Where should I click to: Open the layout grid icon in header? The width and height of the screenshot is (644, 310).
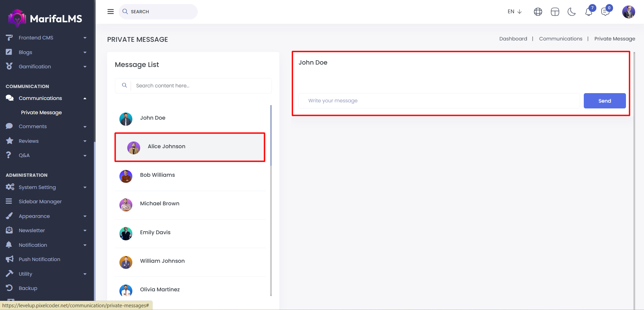tap(555, 12)
